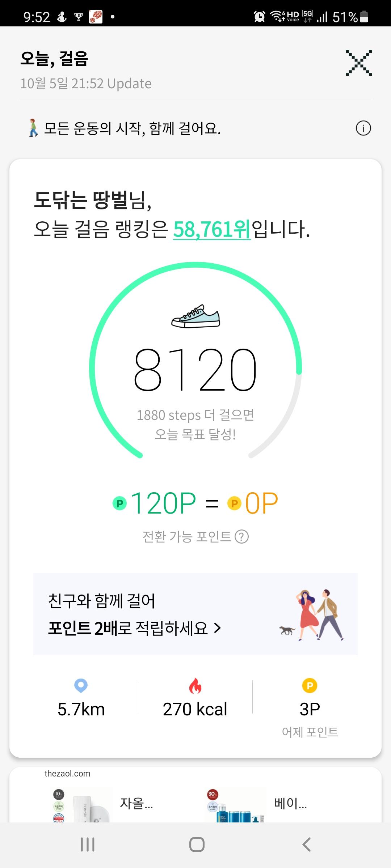The width and height of the screenshot is (391, 868).
Task: Tap the 어제 포인트 coin icon
Action: point(310,685)
